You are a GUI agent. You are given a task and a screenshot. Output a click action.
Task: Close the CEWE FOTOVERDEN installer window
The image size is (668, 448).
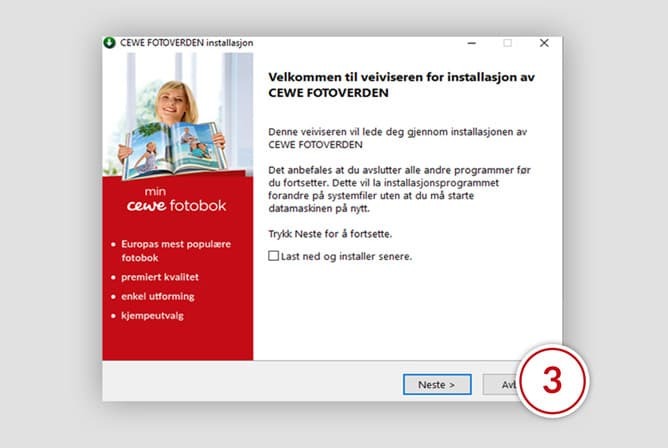(544, 43)
